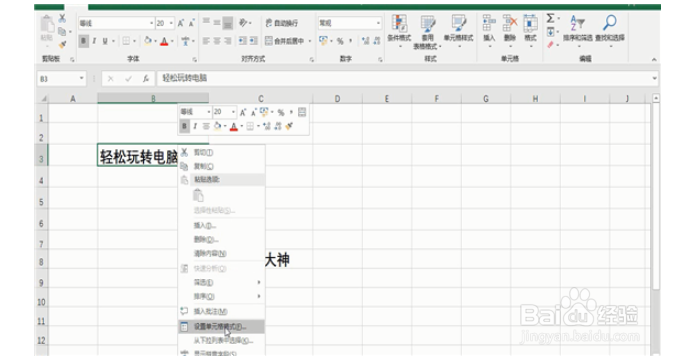Choose Insert Comment (插入批注) in context menu
This screenshot has height=360, width=678.
tap(221, 311)
